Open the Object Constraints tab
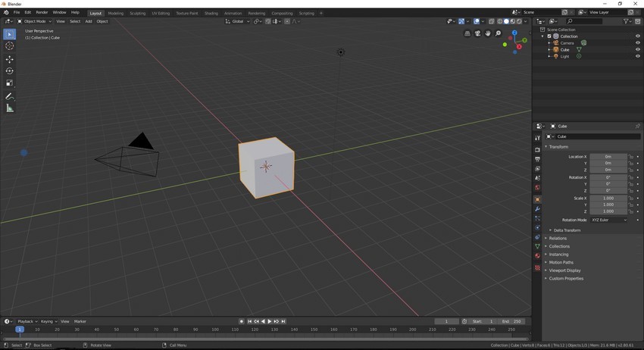The image size is (644, 350). coord(537,237)
